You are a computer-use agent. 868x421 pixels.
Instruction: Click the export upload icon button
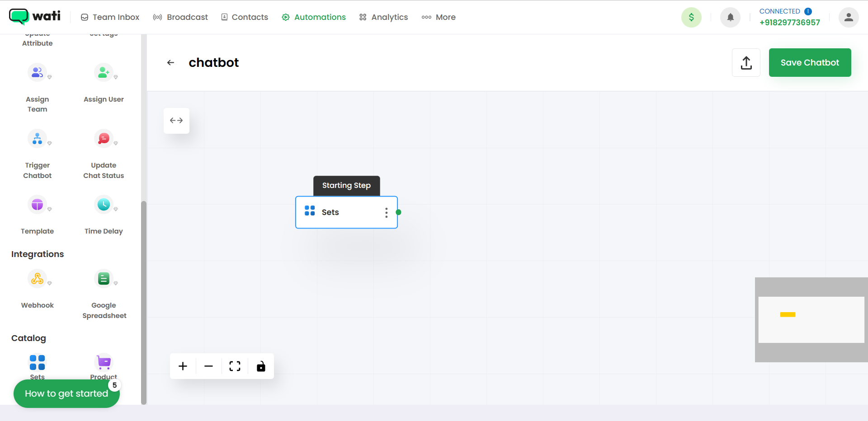coord(746,63)
